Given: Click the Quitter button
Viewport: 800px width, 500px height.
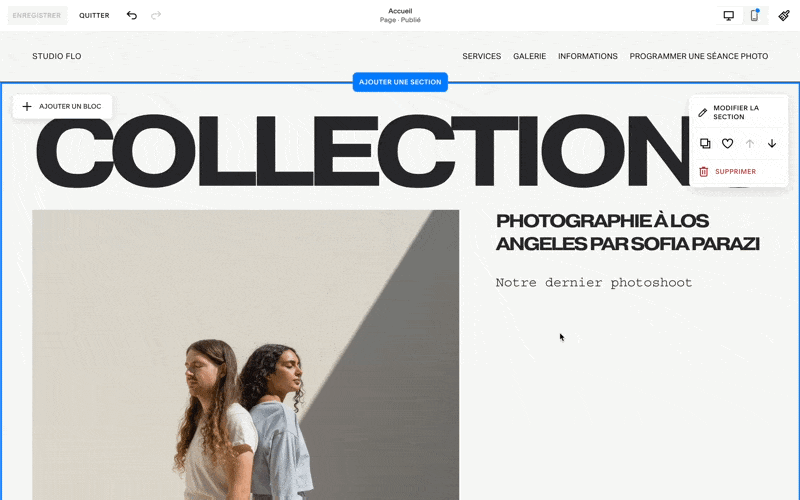Looking at the screenshot, I should (94, 15).
